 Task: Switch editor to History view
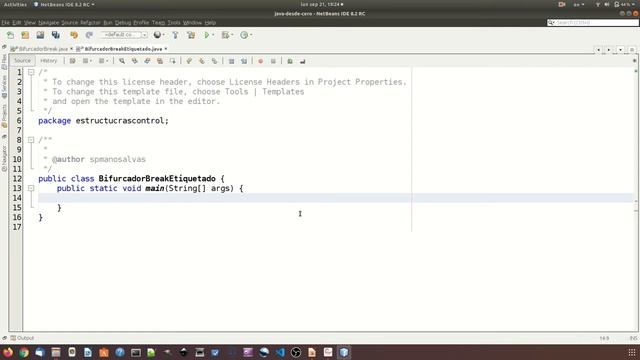[49, 61]
